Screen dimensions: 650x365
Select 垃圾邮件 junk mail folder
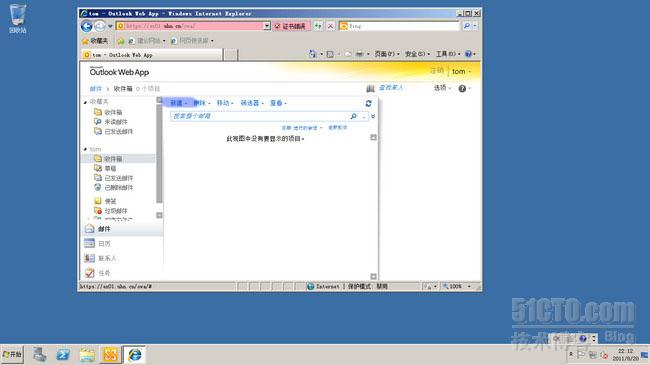pyautogui.click(x=111, y=211)
